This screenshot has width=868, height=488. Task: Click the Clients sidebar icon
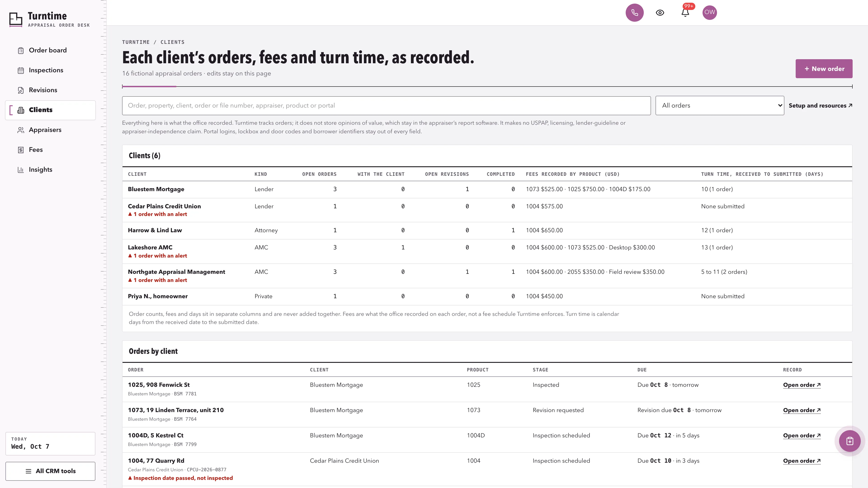tap(21, 110)
